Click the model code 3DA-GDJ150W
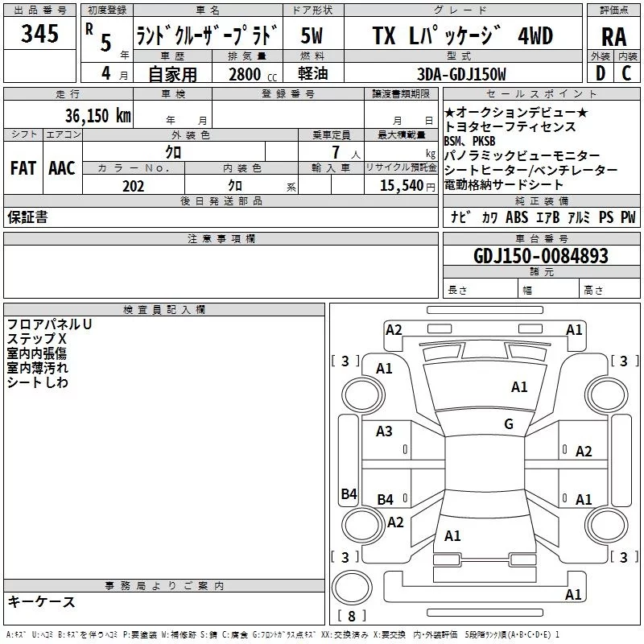This screenshot has height=644, width=644. point(461,74)
